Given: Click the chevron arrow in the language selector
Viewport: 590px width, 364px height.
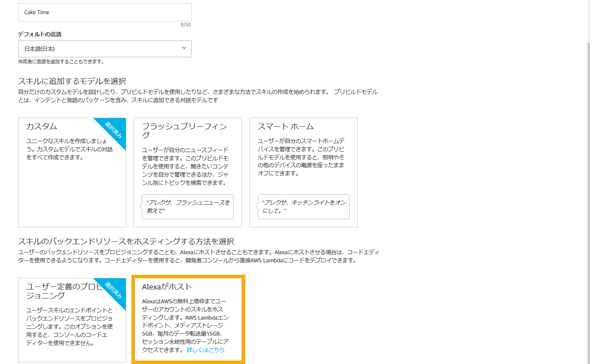Looking at the screenshot, I should (x=184, y=48).
